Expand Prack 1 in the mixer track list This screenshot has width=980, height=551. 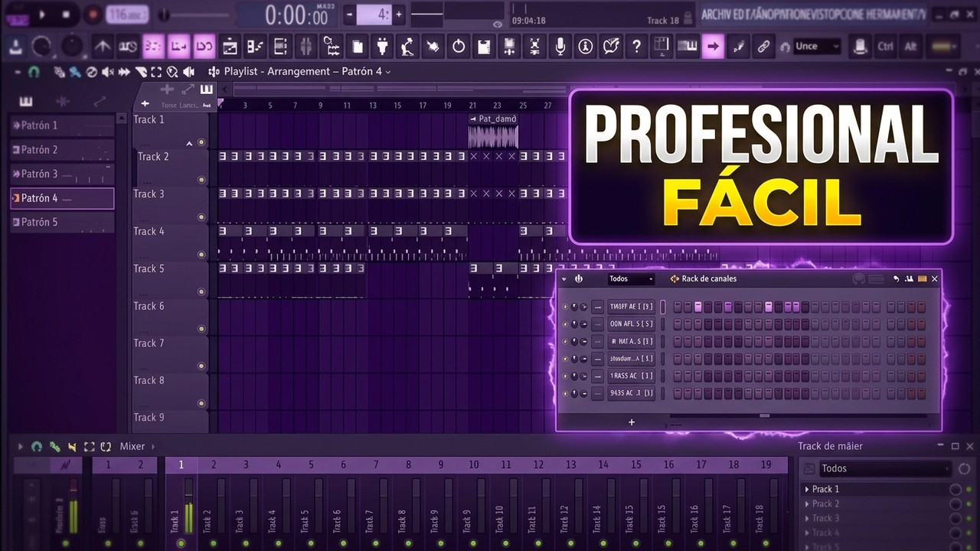(806, 489)
